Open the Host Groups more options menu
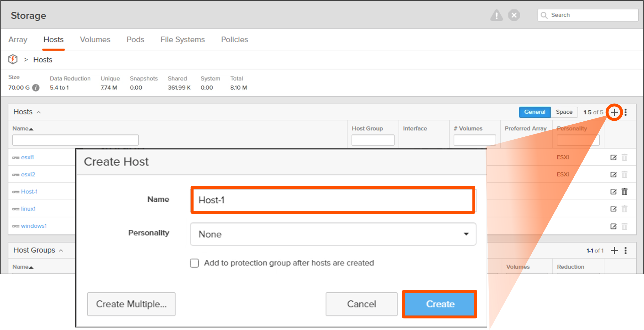The image size is (644, 330). point(626,250)
